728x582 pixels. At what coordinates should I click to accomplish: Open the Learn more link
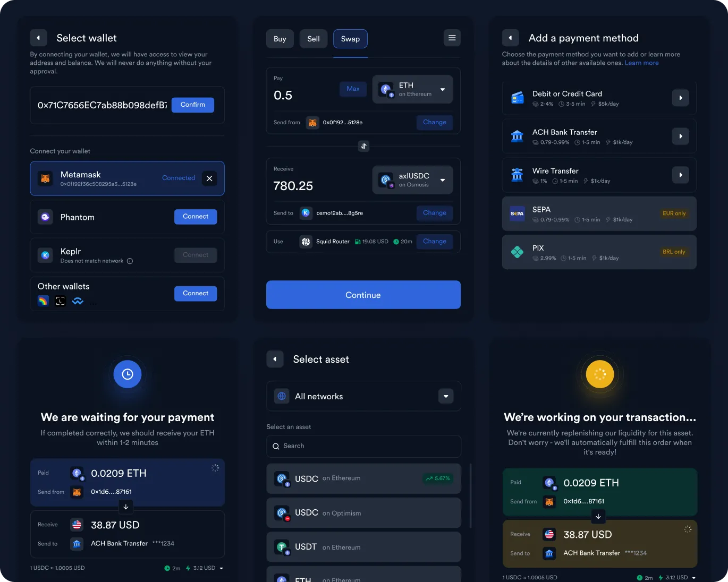tap(641, 63)
